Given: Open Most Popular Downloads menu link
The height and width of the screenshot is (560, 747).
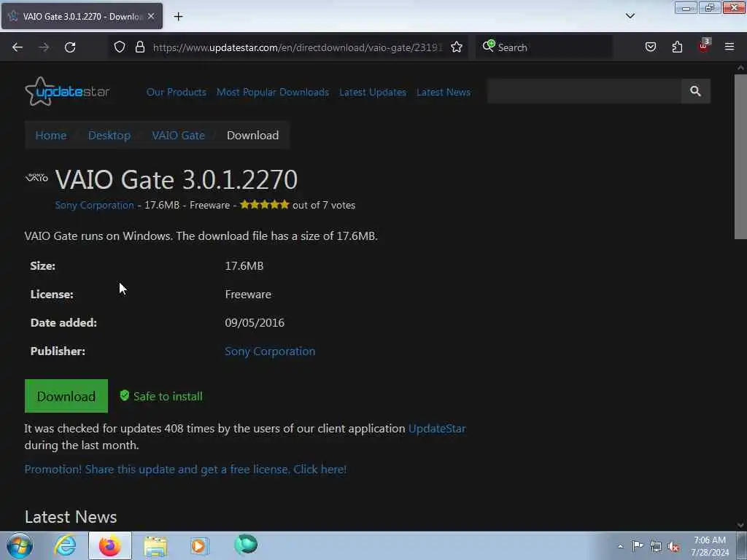Looking at the screenshot, I should coord(273,93).
